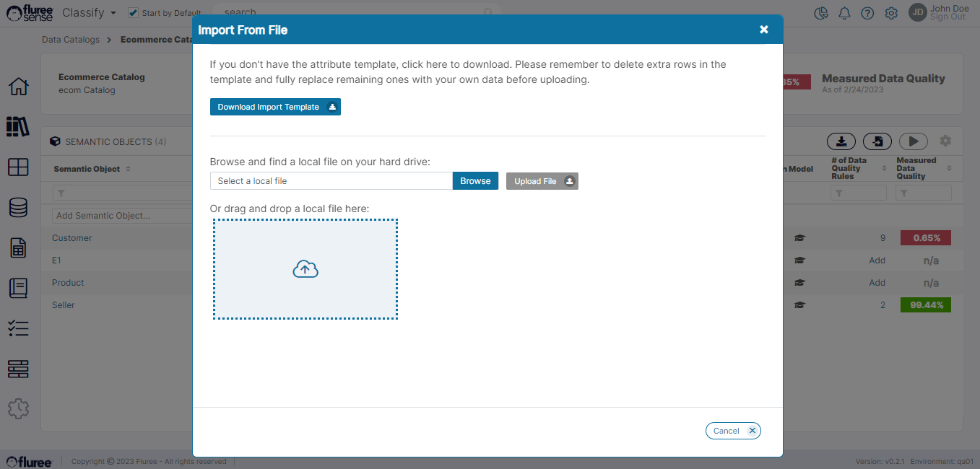980x469 pixels.
Task: Open the data catalogs books icon
Action: coord(18,126)
